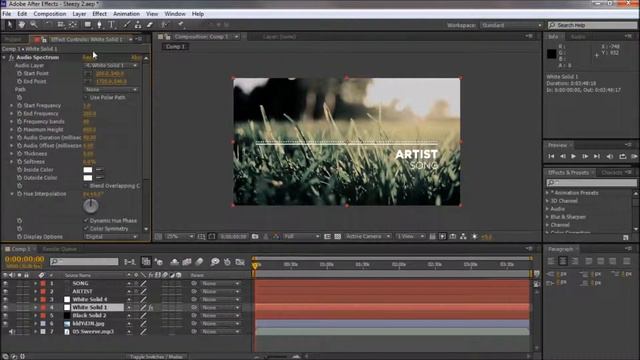The height and width of the screenshot is (360, 640).
Task: Toggle Dynamic Hue Phase checkbox
Action: [x=86, y=220]
